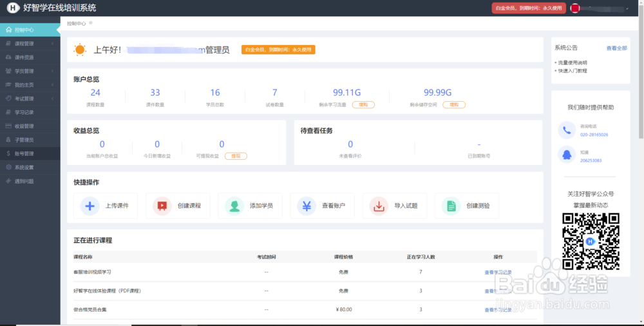
Task: Click the yen icon for 查看账户
Action: point(307,206)
